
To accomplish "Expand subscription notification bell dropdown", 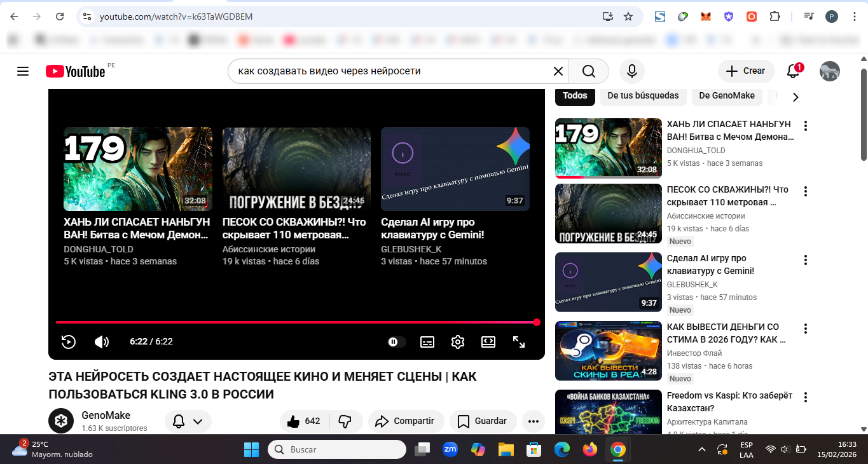I will tap(188, 421).
